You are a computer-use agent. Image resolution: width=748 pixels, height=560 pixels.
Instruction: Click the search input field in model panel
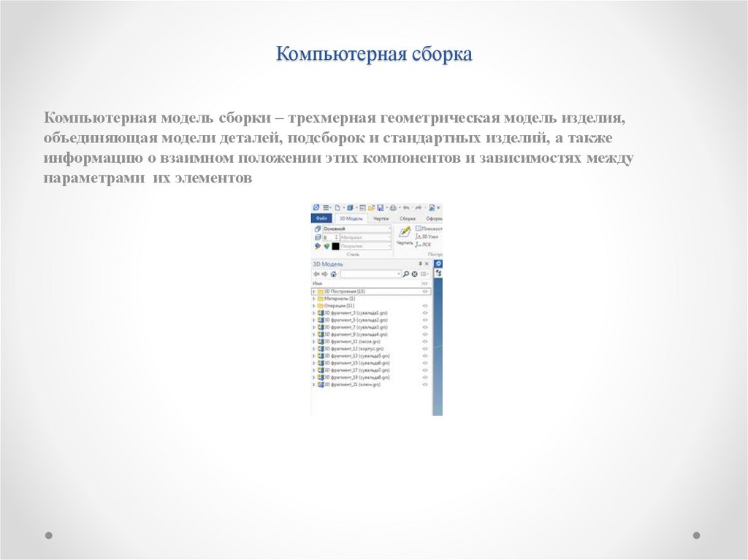(x=370, y=274)
